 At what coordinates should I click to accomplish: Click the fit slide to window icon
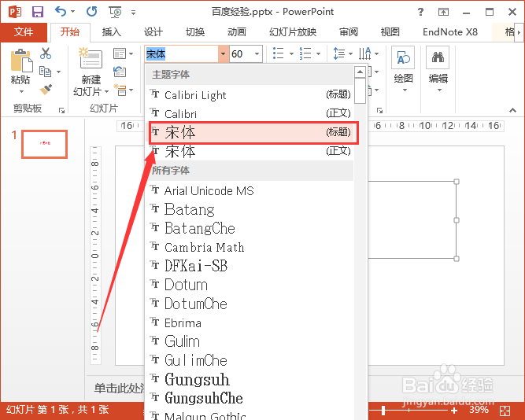(x=505, y=411)
